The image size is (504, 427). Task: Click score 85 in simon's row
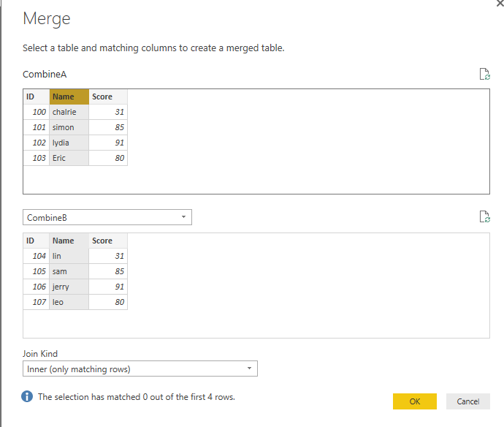(108, 127)
